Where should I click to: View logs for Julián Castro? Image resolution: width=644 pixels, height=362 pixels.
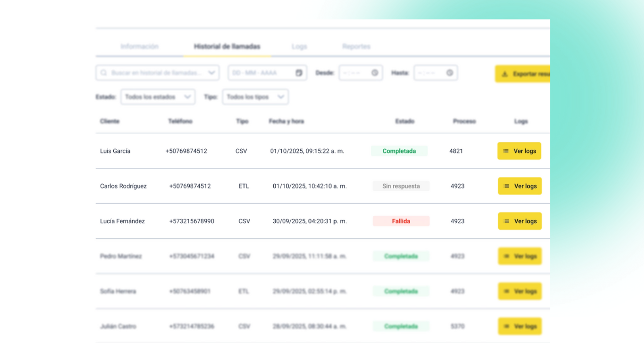[520, 326]
